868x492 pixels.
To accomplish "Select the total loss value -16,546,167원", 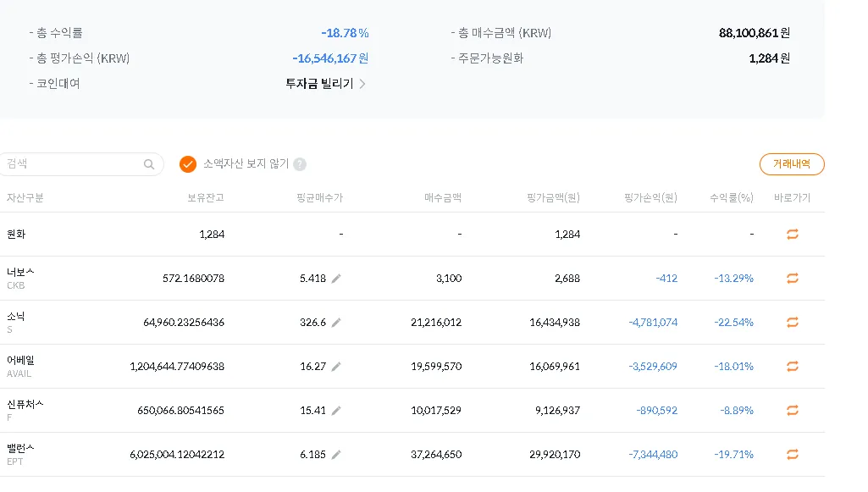I will tap(330, 58).
